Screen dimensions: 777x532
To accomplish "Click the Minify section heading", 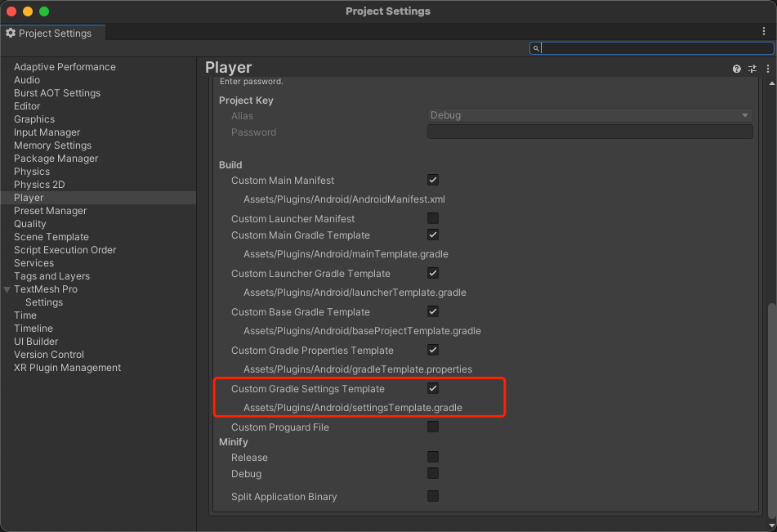I will coord(234,442).
